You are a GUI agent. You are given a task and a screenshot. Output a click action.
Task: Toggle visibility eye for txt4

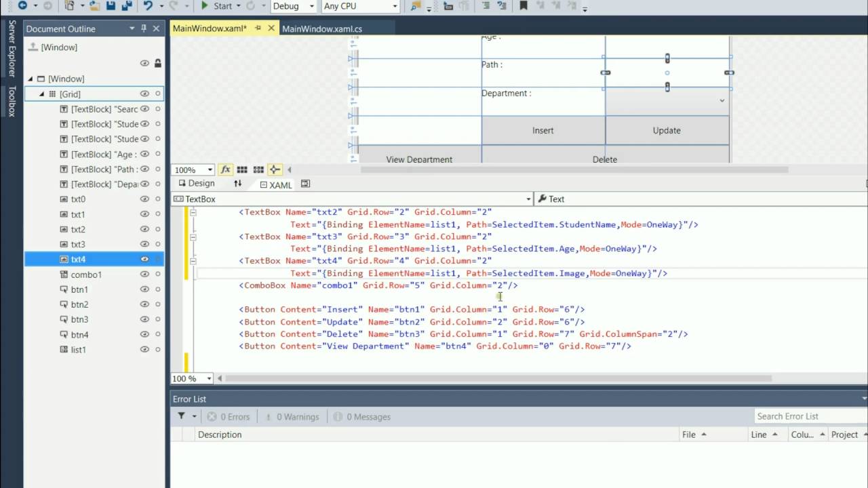(144, 260)
